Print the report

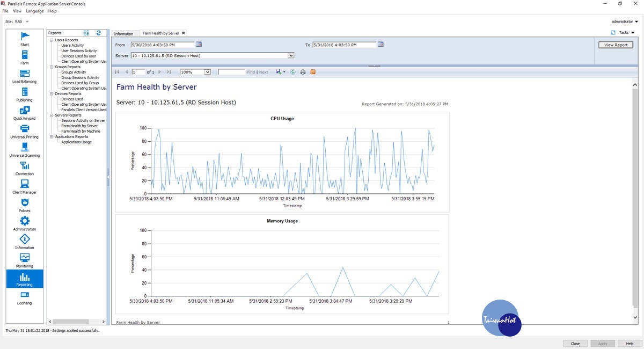click(303, 71)
